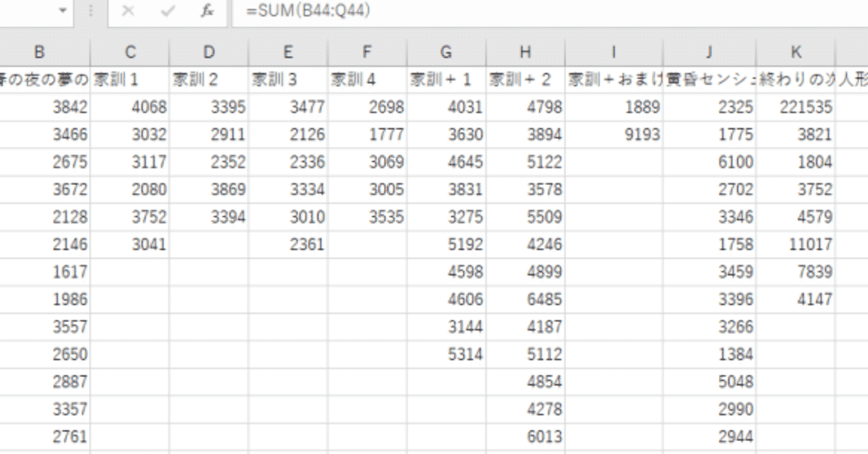Click the 終わりの header cell in column K

(796, 80)
